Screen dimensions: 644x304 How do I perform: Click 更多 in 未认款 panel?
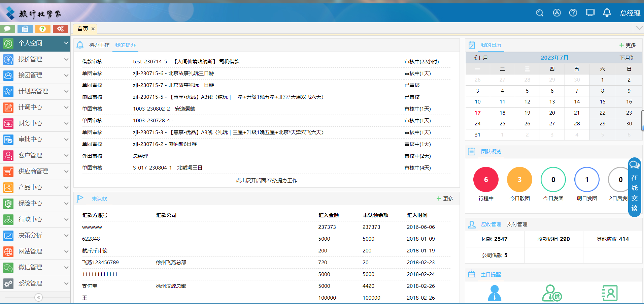click(x=445, y=199)
